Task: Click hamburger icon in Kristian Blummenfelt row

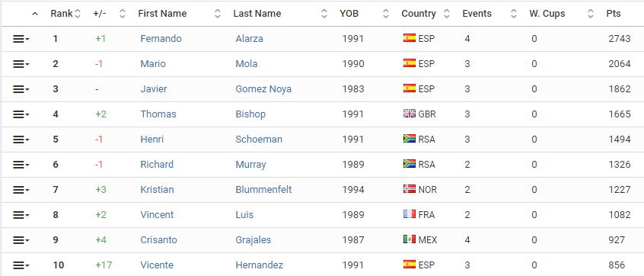Action: (21, 190)
